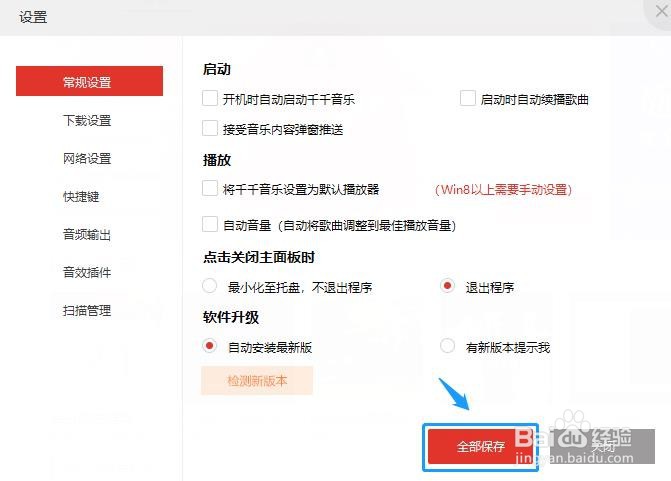The image size is (671, 481).
Task: Toggle 接受音乐内容弹窗推送 checkbox
Action: pyautogui.click(x=210, y=128)
